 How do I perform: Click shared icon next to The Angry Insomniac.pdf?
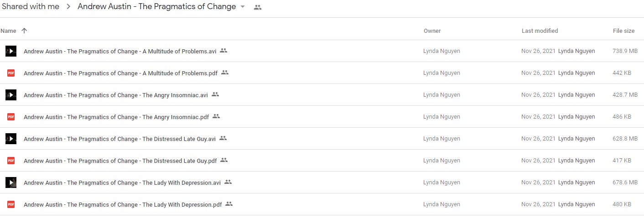tap(216, 116)
